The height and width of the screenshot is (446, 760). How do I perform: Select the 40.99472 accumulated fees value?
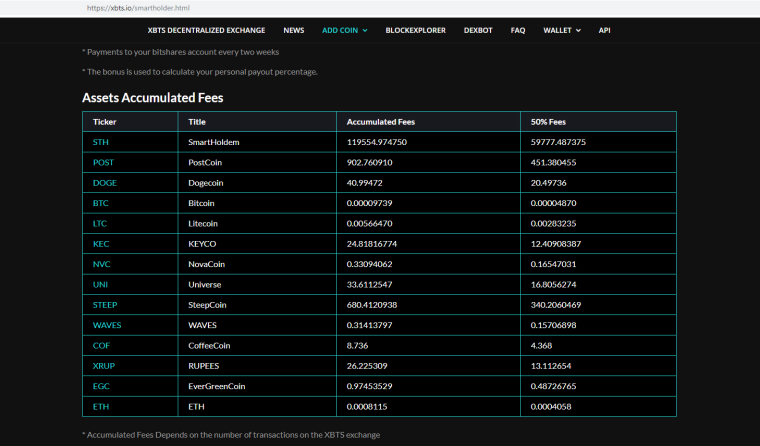point(364,183)
